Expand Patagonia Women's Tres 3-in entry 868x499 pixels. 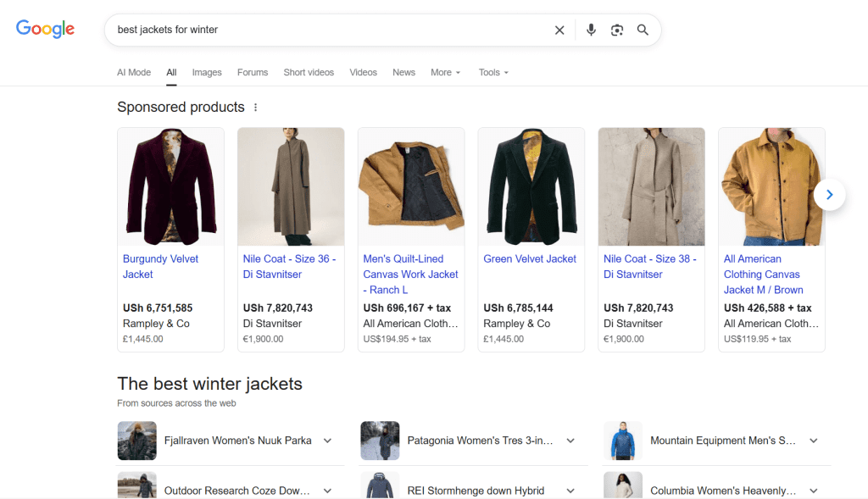tap(570, 441)
